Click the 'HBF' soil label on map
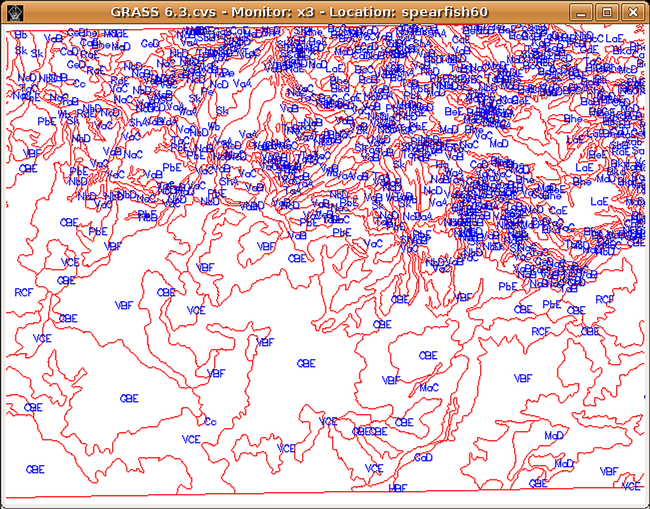The width and height of the screenshot is (650, 509). click(398, 488)
